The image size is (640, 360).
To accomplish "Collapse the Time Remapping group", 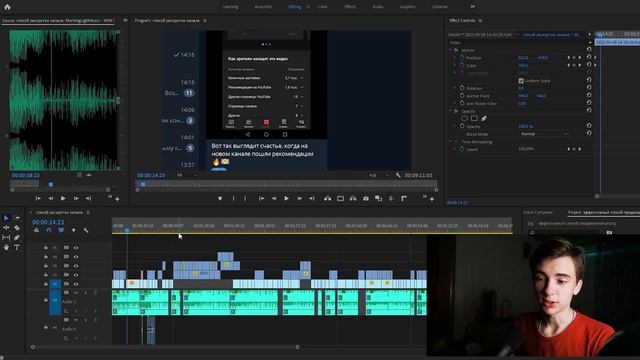I will [x=451, y=142].
